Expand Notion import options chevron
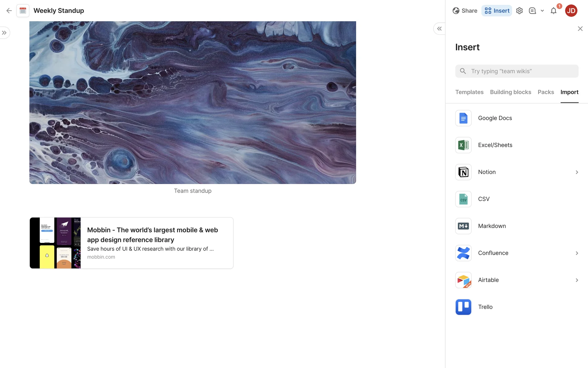 (577, 172)
